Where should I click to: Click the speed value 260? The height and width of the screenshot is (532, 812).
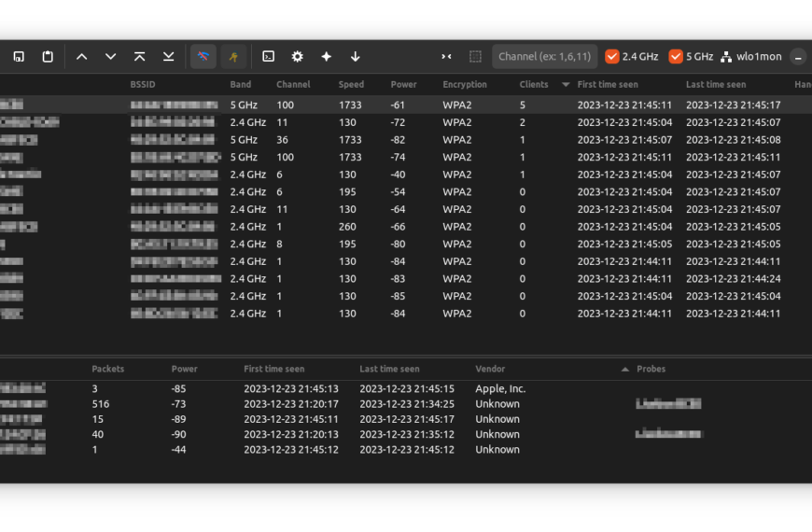pyautogui.click(x=347, y=227)
